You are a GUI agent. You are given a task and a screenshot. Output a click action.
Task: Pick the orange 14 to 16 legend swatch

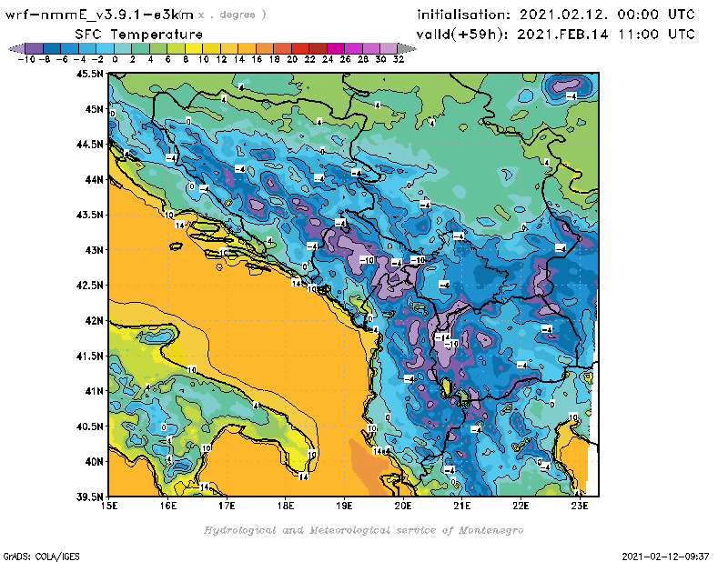tap(247, 48)
